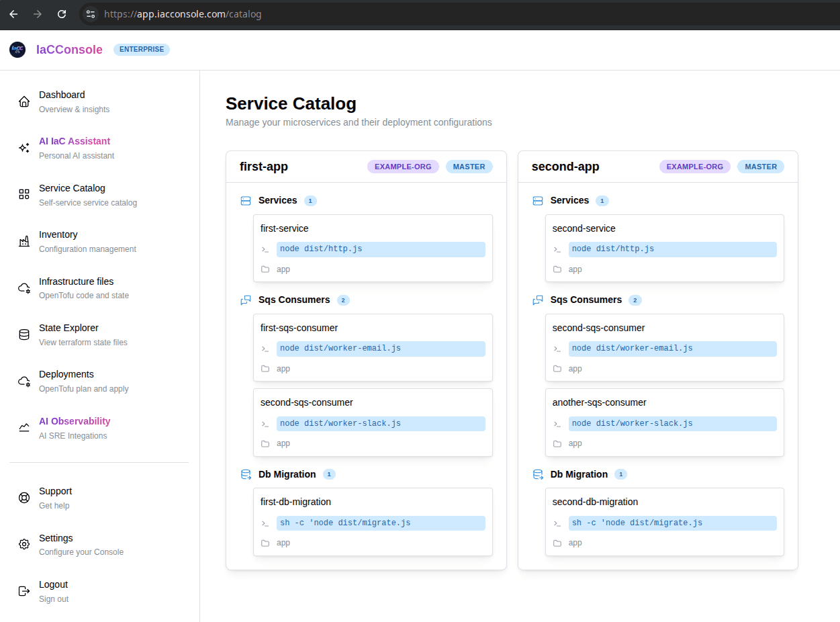Click second-service name

(584, 228)
